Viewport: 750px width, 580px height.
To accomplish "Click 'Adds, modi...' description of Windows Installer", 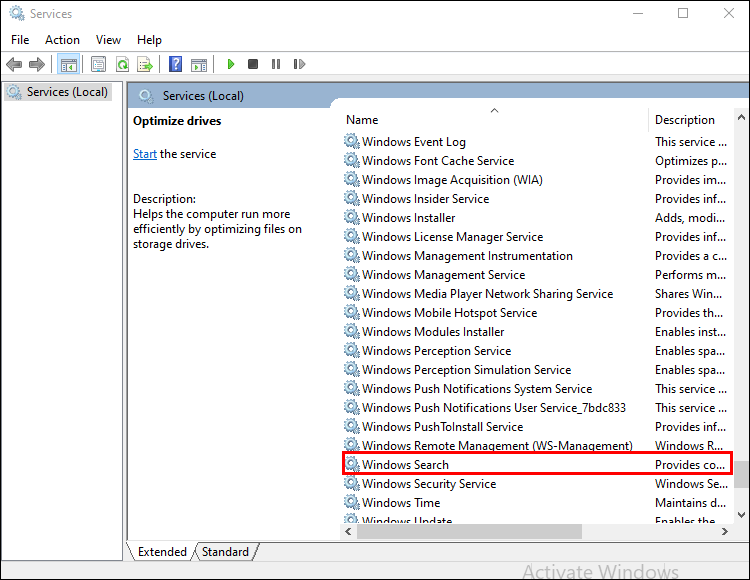I will (x=690, y=218).
